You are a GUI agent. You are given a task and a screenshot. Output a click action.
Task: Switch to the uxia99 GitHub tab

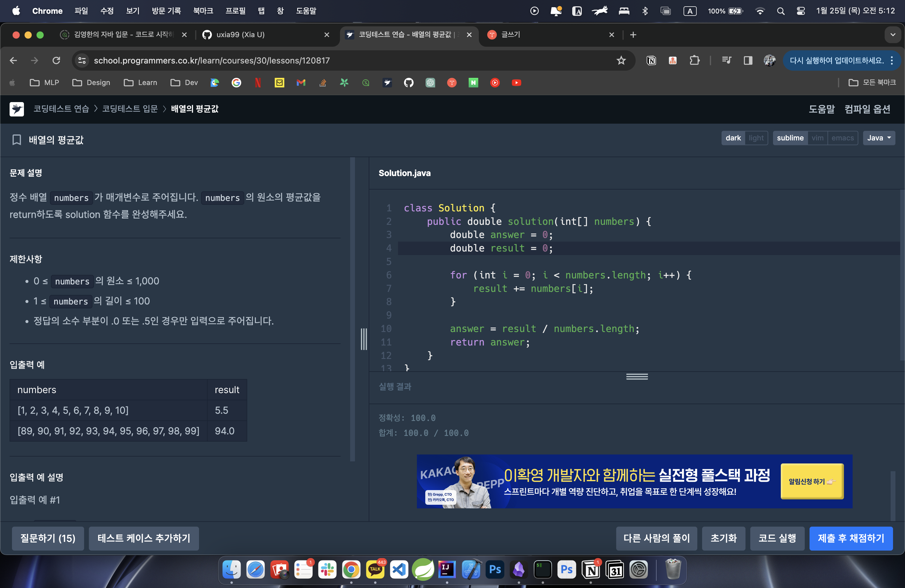point(262,35)
